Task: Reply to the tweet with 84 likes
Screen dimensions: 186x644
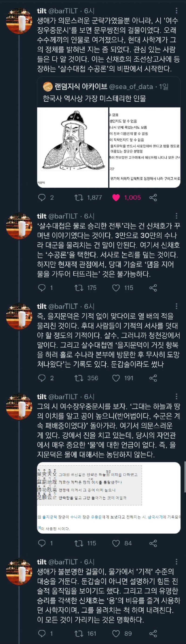Action: [42, 543]
